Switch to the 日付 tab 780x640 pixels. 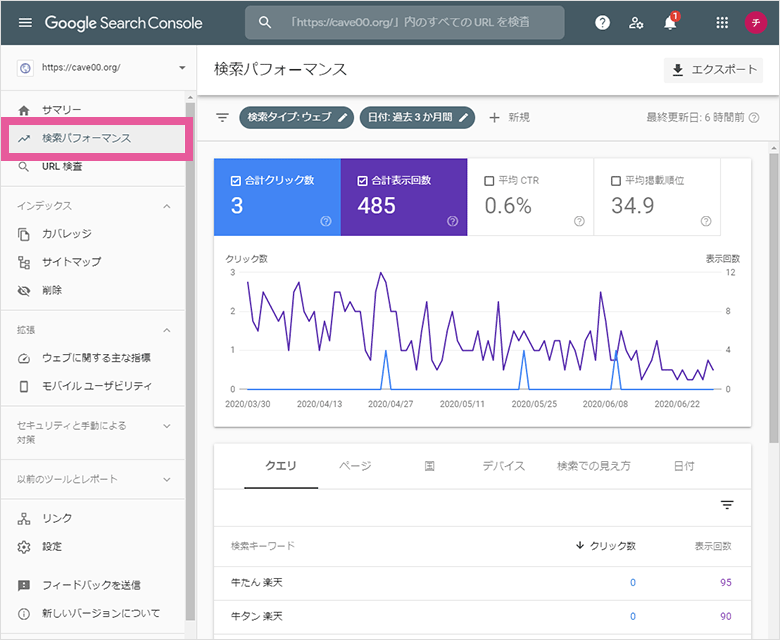point(684,466)
